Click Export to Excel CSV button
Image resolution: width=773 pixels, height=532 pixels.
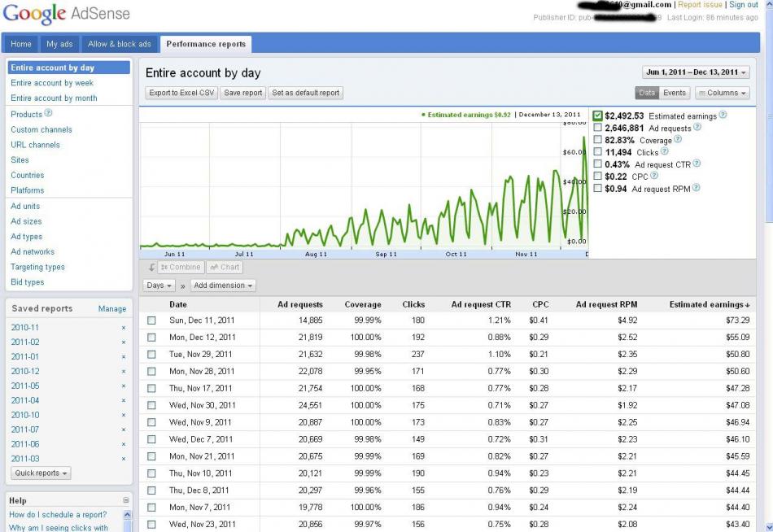pyautogui.click(x=181, y=93)
